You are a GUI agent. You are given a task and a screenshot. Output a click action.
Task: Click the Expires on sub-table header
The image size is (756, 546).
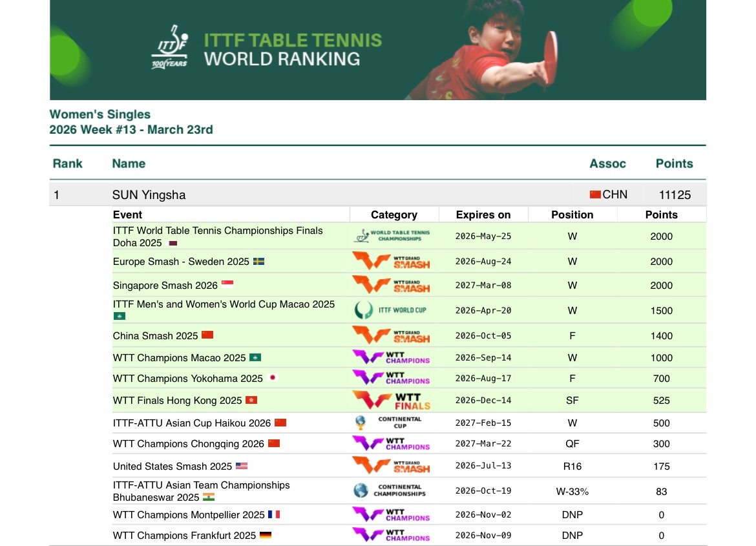tap(483, 215)
